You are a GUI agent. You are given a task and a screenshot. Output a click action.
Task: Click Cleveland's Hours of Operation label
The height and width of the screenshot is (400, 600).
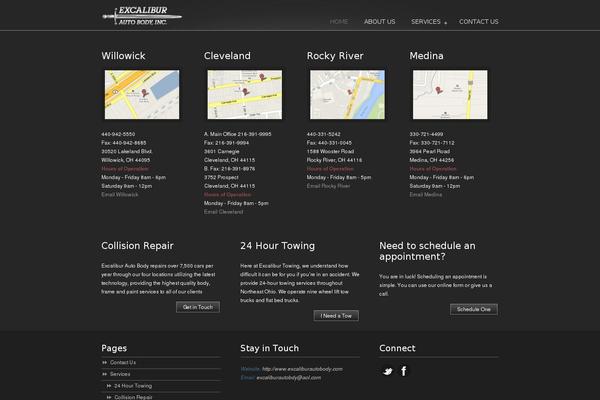pos(228,194)
